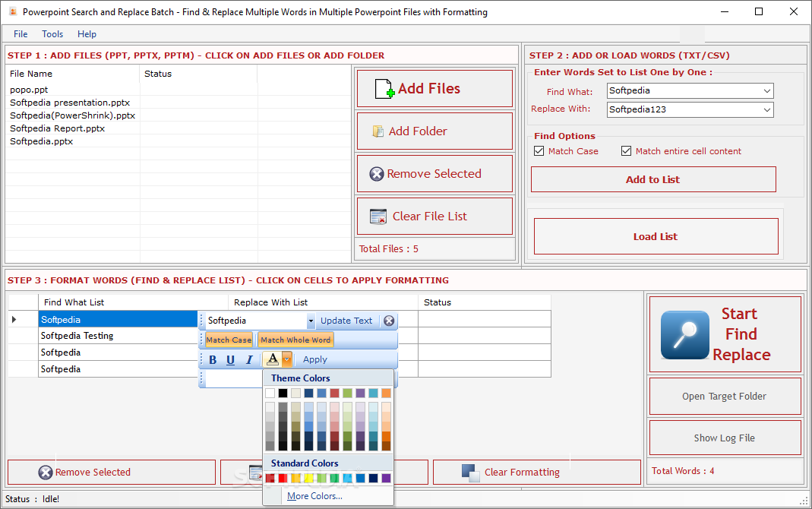Click the Apply button
Viewport: 812px width, 509px height.
[315, 360]
